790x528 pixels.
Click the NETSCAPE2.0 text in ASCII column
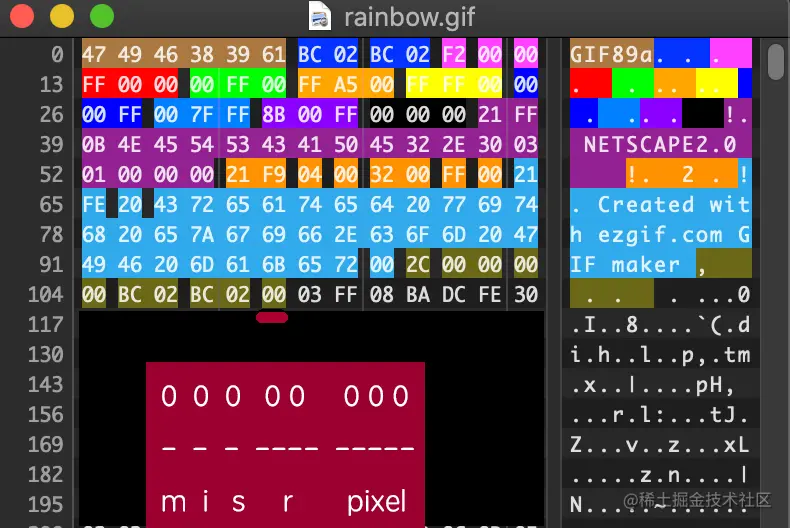(x=660, y=145)
